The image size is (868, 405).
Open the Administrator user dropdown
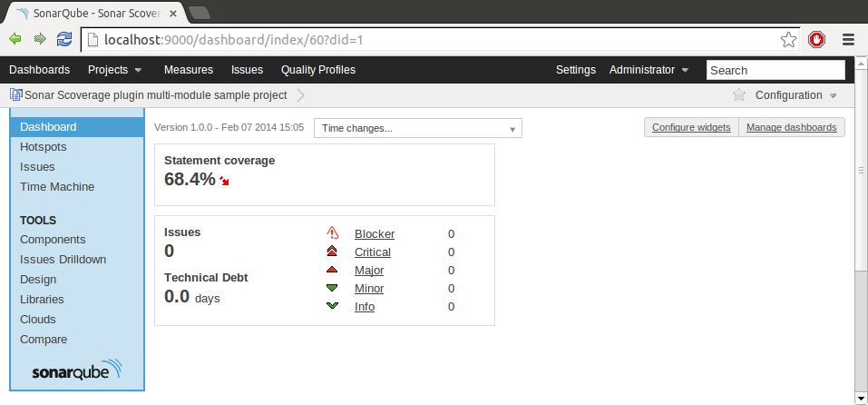pos(649,70)
